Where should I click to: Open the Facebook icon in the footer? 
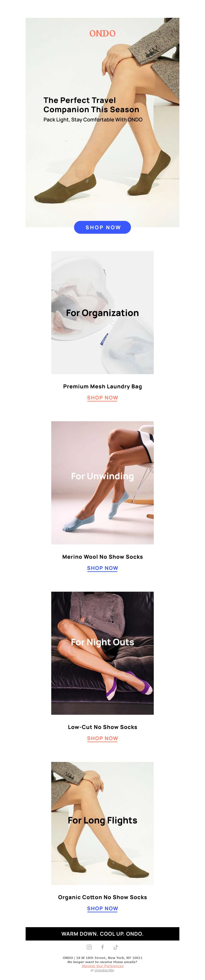tap(102, 947)
